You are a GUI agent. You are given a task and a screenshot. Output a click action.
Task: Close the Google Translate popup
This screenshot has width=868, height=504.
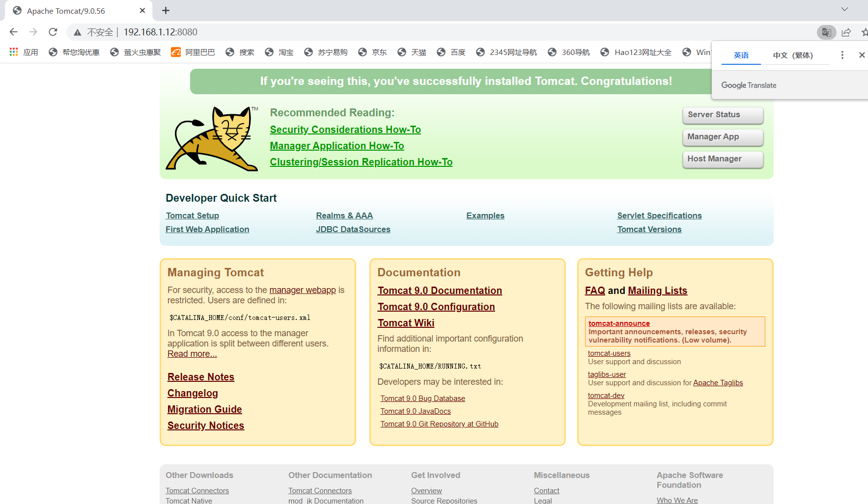click(x=862, y=55)
